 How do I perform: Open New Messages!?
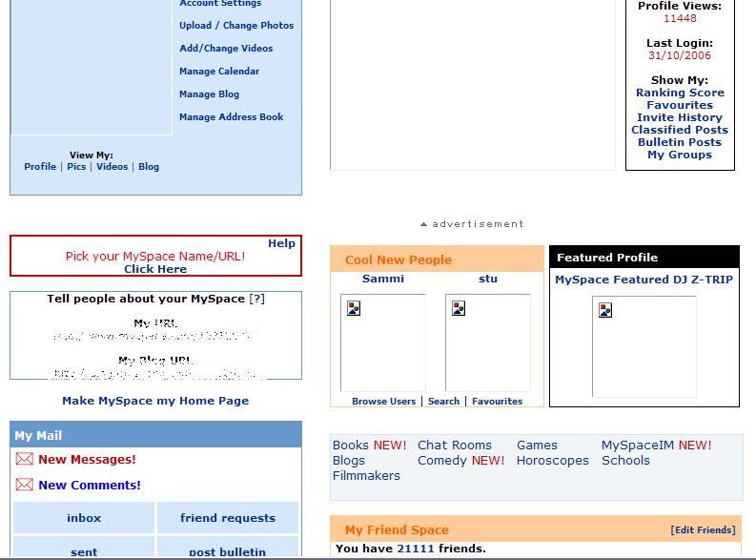pos(88,460)
